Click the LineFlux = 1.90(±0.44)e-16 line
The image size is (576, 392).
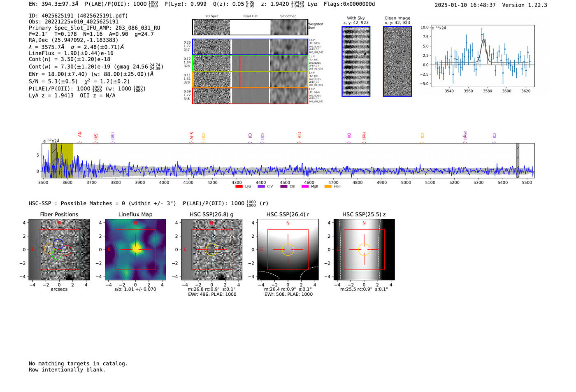coord(71,53)
